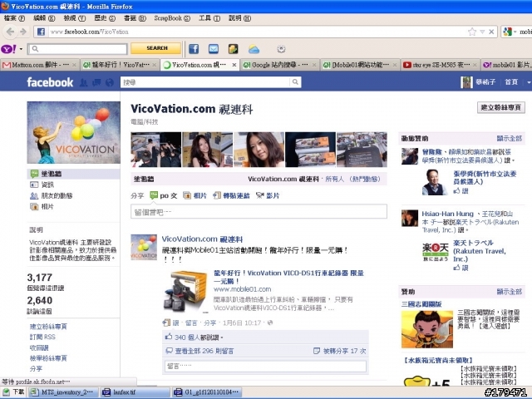Open the Yahoo toolbar mail icon

tap(213, 49)
